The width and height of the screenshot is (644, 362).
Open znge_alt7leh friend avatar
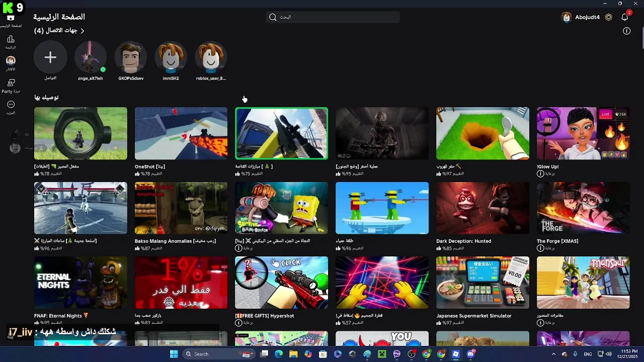pos(91,57)
